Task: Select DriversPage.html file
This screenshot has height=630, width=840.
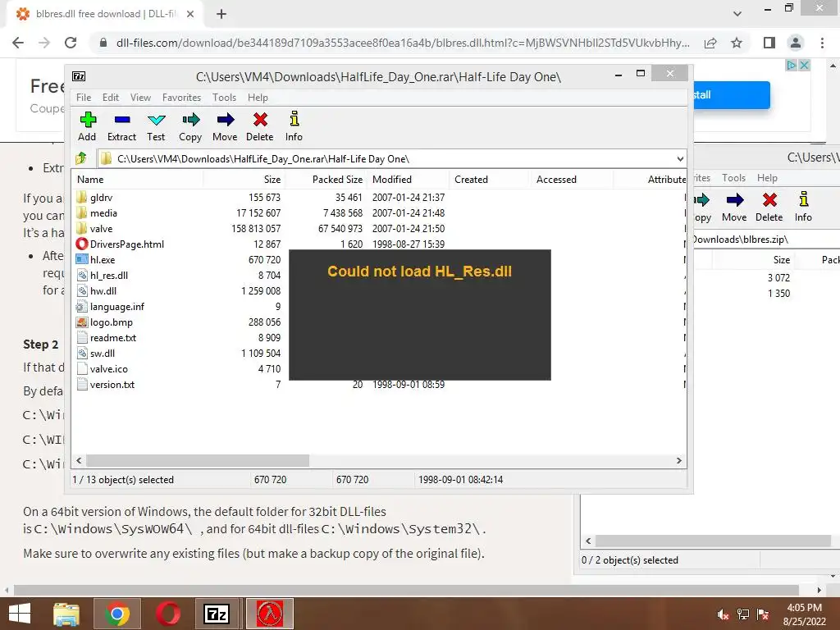Action: (127, 244)
